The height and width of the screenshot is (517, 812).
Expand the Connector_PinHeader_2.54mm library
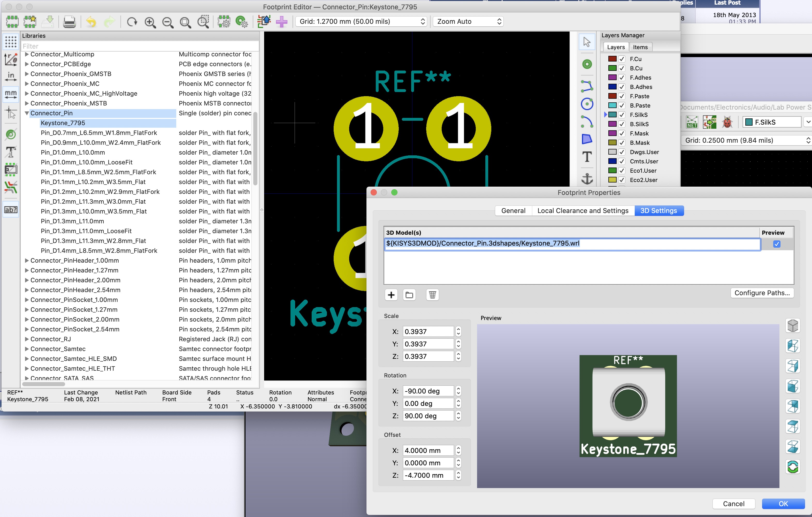(27, 290)
